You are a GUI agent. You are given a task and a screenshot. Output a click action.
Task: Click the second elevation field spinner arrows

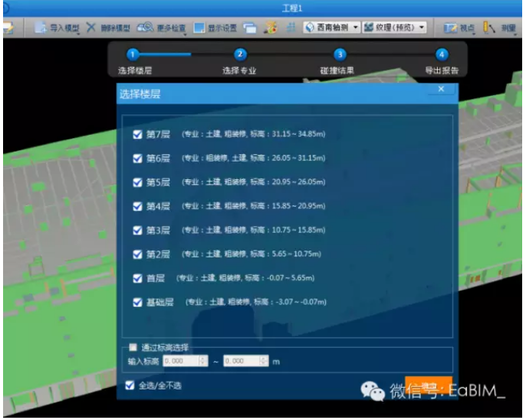click(263, 361)
